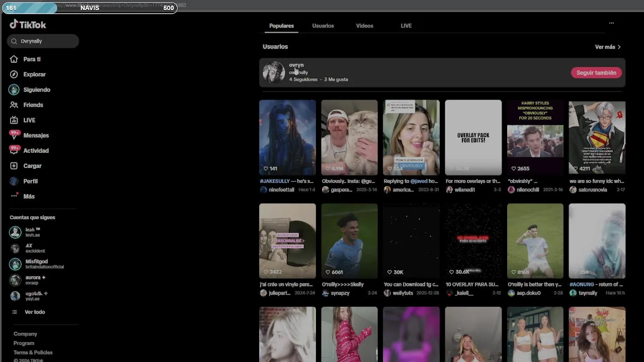Screen dimensions: 644x362
Task: Click synapzy author avatar
Action: [326, 293]
